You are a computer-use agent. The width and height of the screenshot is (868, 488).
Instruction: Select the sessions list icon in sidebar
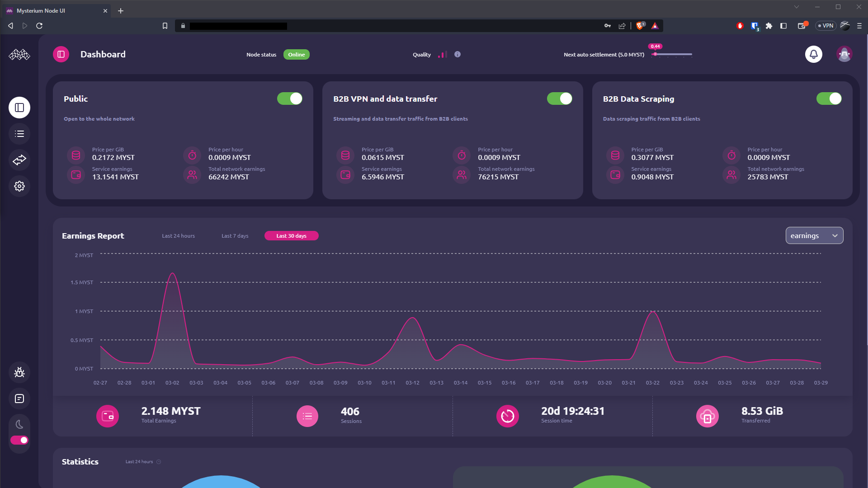[x=19, y=133]
